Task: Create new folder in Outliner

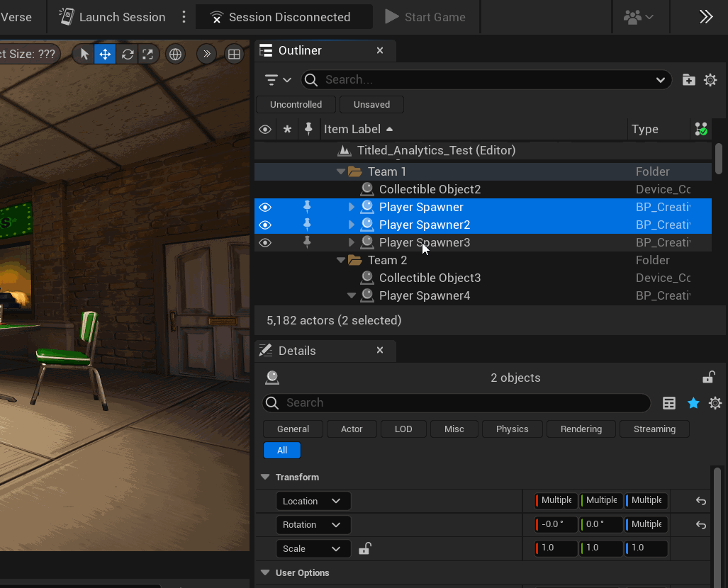Action: (x=688, y=80)
